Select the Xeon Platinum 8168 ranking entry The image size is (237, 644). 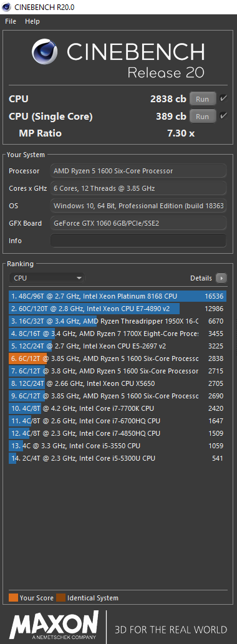pos(117,296)
